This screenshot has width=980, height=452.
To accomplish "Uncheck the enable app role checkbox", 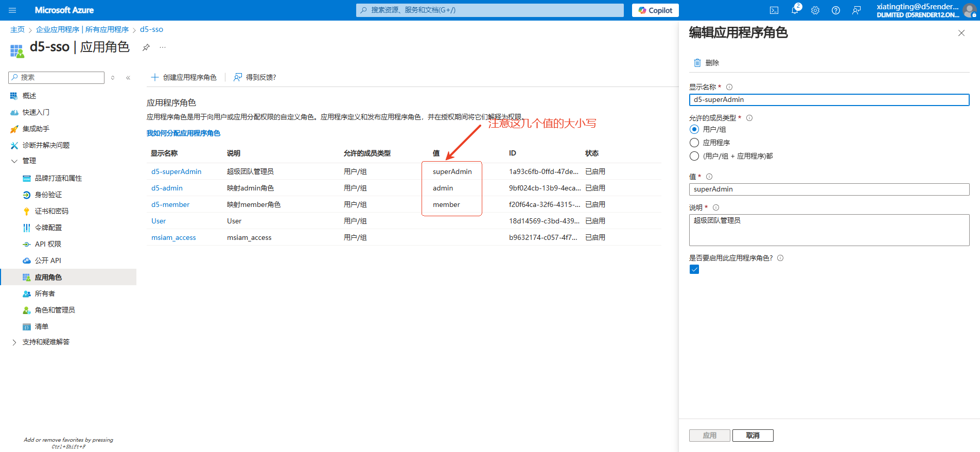I will [694, 269].
